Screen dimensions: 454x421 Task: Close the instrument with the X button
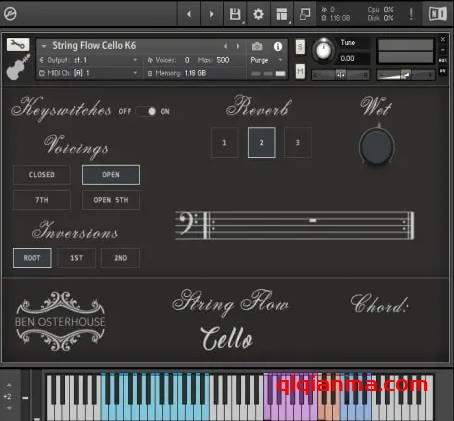point(443,39)
